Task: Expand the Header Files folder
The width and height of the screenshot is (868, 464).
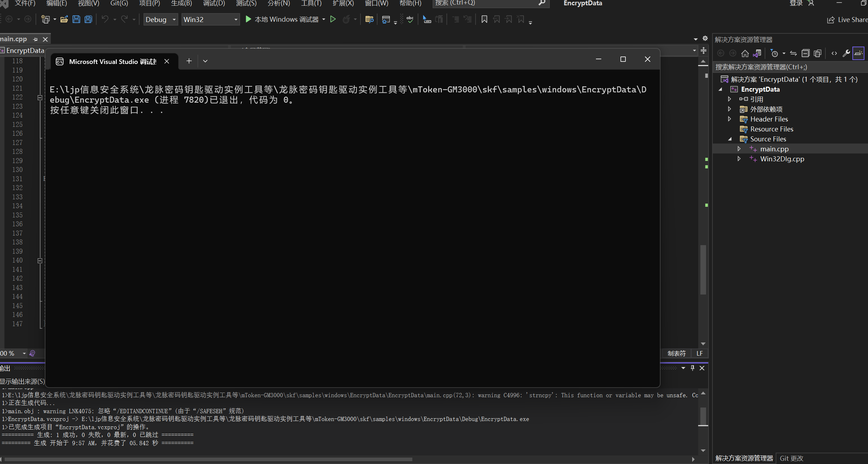Action: (729, 119)
